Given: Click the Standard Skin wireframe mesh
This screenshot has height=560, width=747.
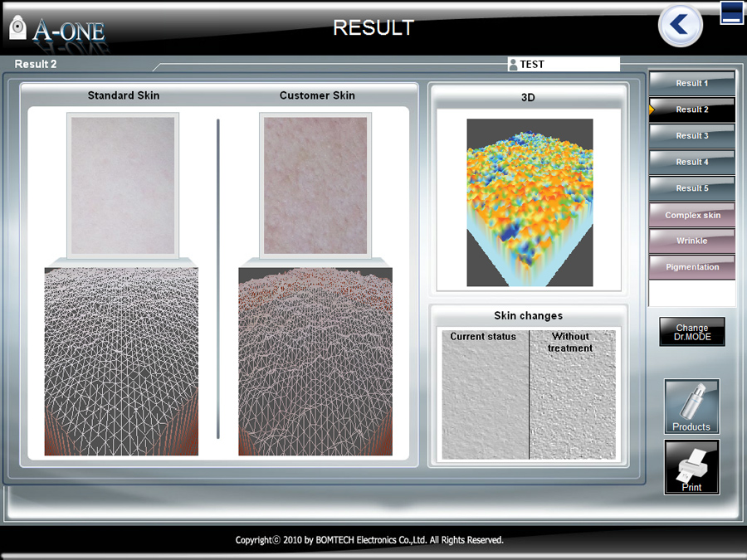Looking at the screenshot, I should (x=121, y=362).
